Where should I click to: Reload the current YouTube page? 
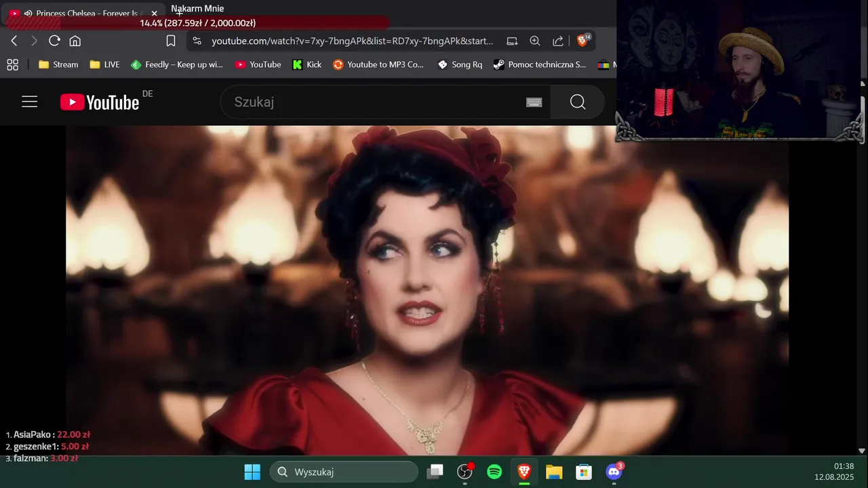click(x=55, y=41)
